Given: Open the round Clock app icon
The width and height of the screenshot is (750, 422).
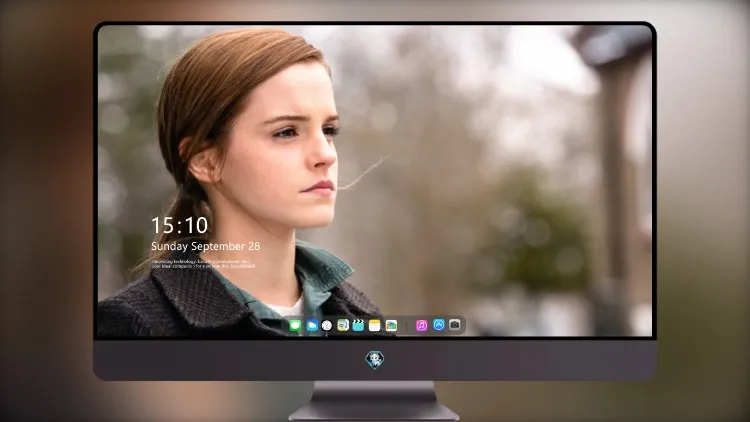Looking at the screenshot, I should (x=327, y=325).
